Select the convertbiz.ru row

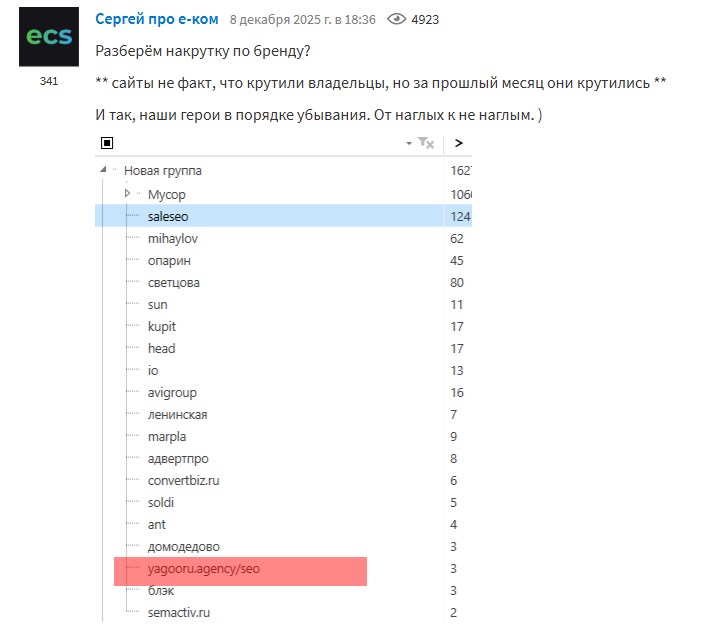pos(184,480)
